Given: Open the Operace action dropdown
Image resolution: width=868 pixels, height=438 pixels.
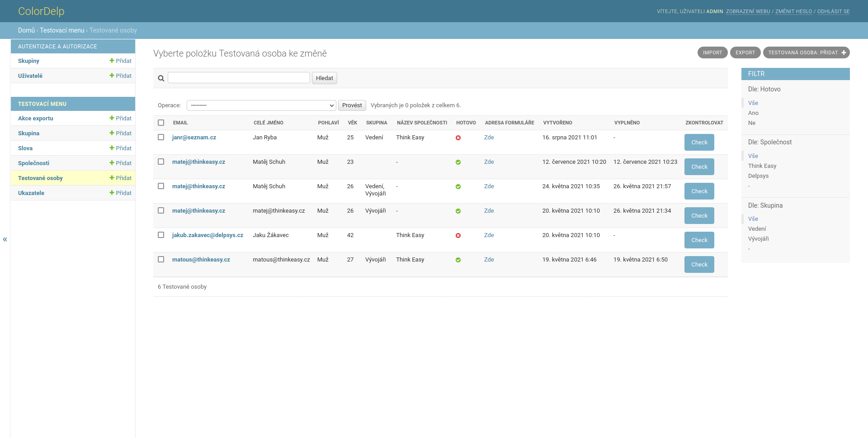Looking at the screenshot, I should (261, 105).
